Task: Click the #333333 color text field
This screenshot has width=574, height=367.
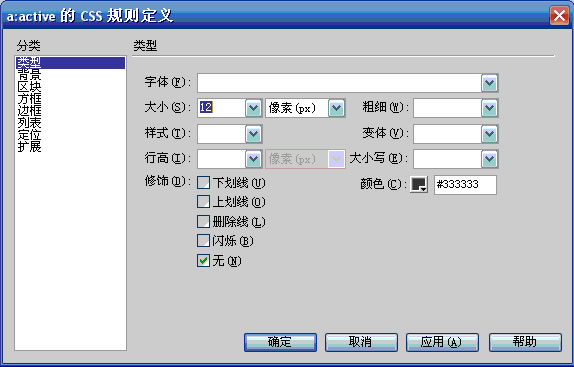Action: [x=465, y=184]
